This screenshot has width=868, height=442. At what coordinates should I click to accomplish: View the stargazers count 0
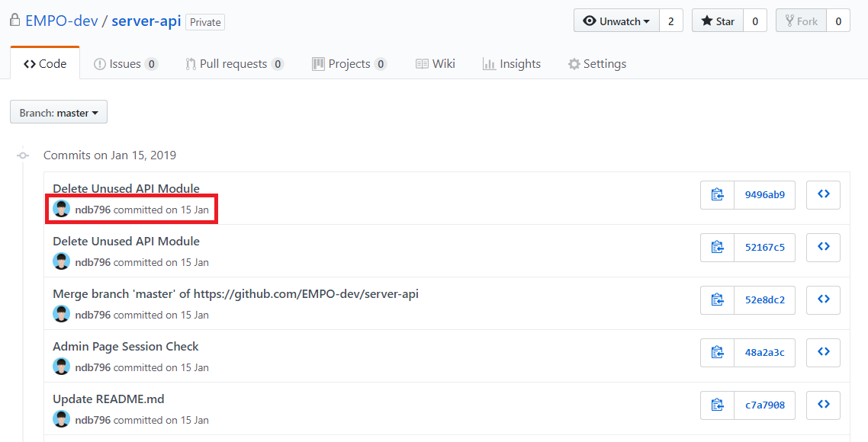(x=755, y=21)
